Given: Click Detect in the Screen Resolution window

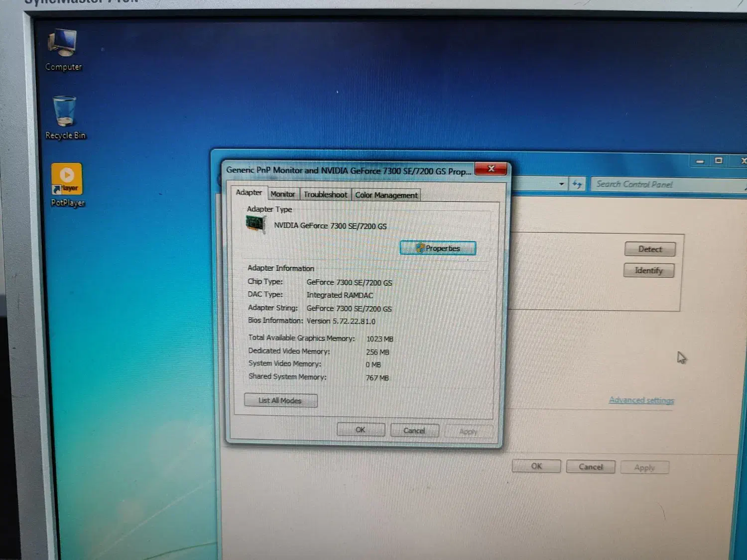Looking at the screenshot, I should (x=650, y=249).
